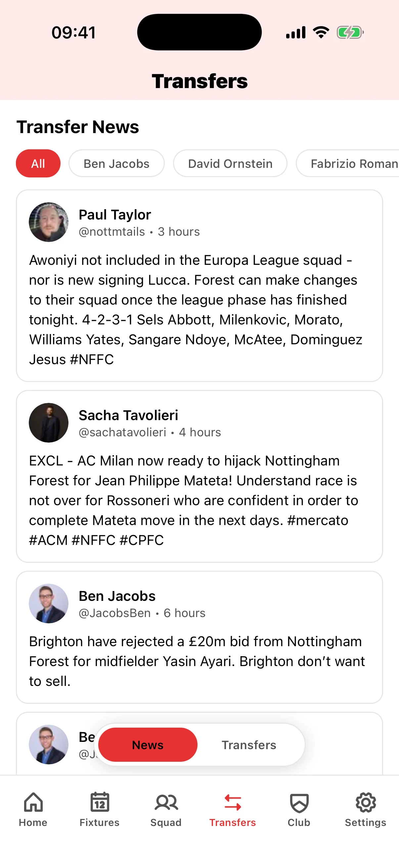Open the Home tab icon
The width and height of the screenshot is (399, 868).
pos(33,803)
